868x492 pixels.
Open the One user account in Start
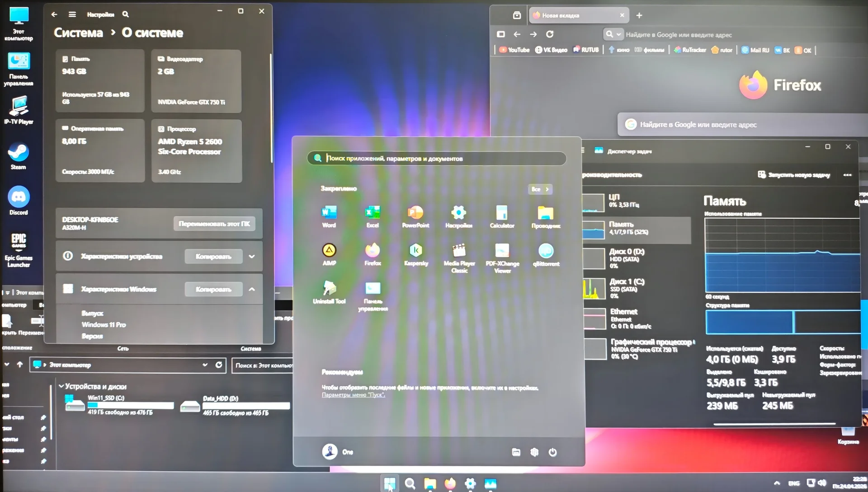coord(337,451)
